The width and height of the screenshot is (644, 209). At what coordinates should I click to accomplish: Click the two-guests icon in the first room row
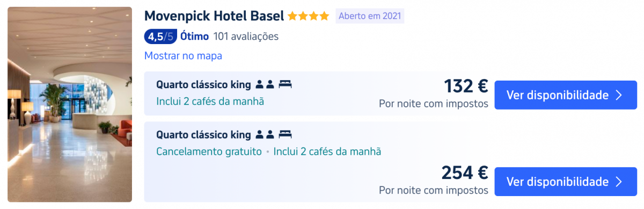(265, 84)
